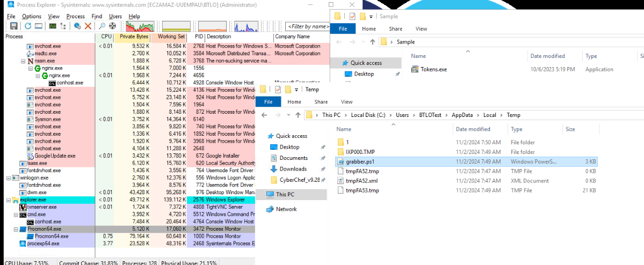Image resolution: width=644 pixels, height=265 pixels.
Task: Collapse the nssm.exe process tree
Action: [x=24, y=61]
